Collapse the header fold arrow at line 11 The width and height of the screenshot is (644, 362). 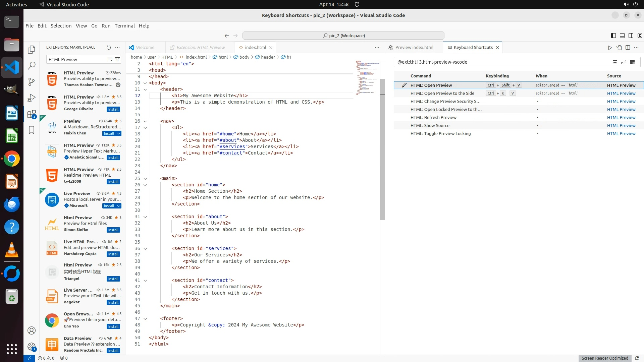point(145,89)
